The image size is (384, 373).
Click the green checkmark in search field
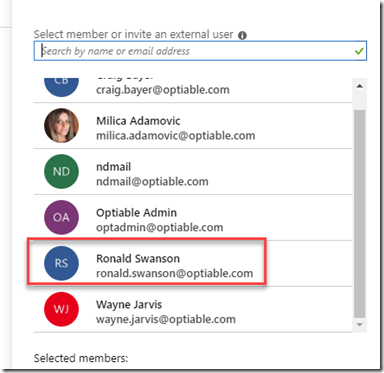(359, 51)
